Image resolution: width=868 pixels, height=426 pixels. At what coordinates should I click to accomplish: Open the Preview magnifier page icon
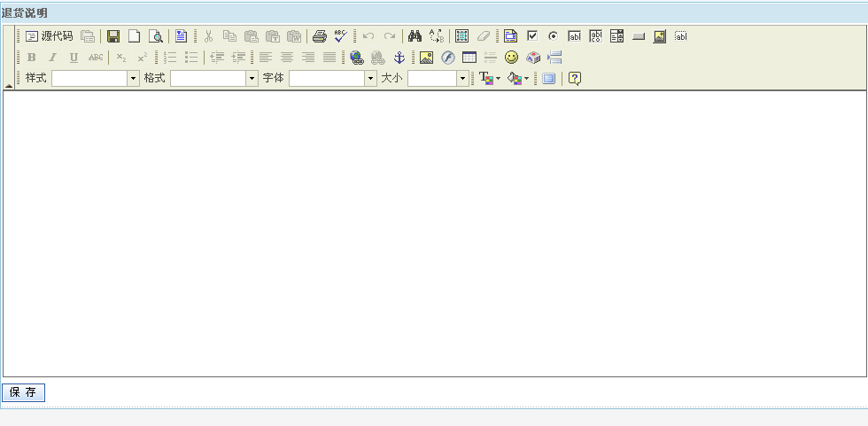156,36
